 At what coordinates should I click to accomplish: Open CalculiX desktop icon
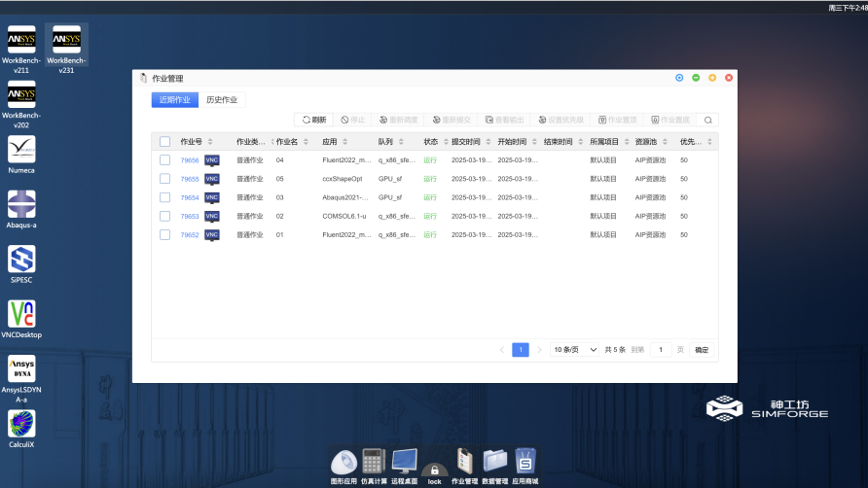click(x=21, y=423)
